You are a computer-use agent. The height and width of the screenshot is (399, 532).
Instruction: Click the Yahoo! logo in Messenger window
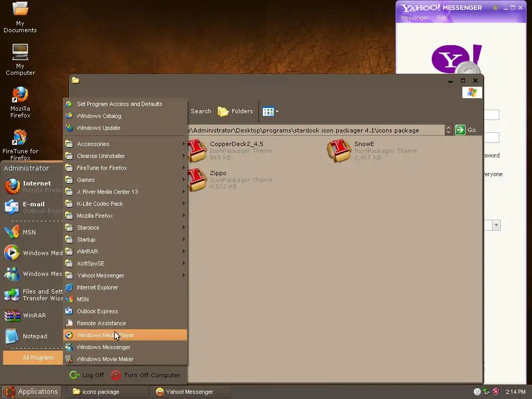click(457, 59)
